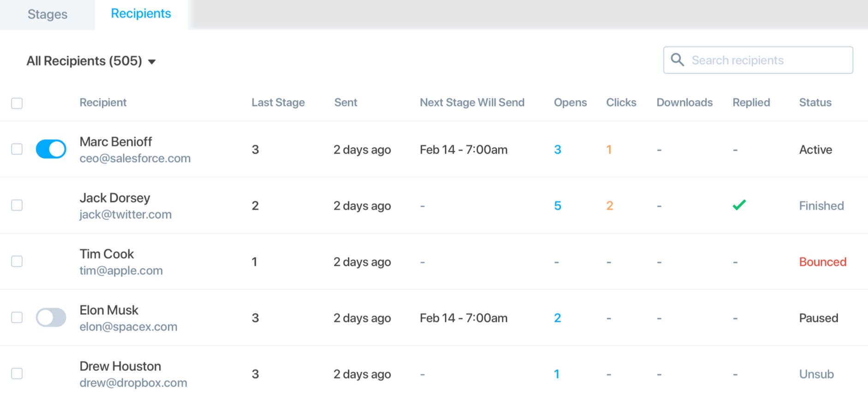Disable the Marc Benioff sequence toggle
868x395 pixels.
[51, 149]
